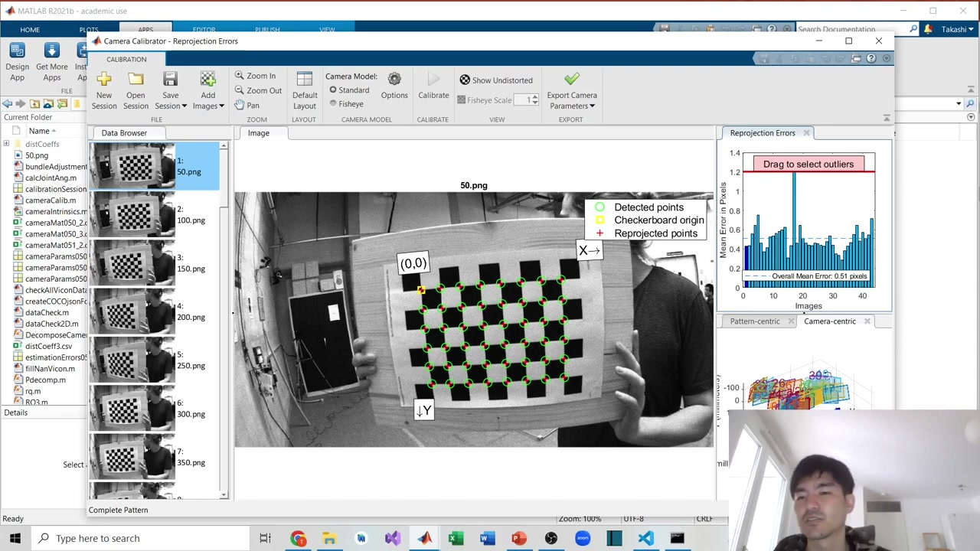Open Zoom from taskbar
The image size is (980, 551).
(x=583, y=538)
